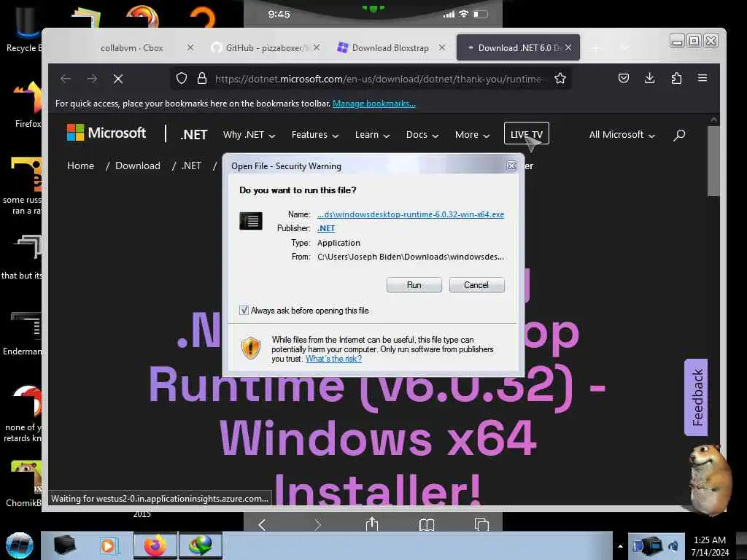Expand the Why .NET menu

pyautogui.click(x=249, y=135)
